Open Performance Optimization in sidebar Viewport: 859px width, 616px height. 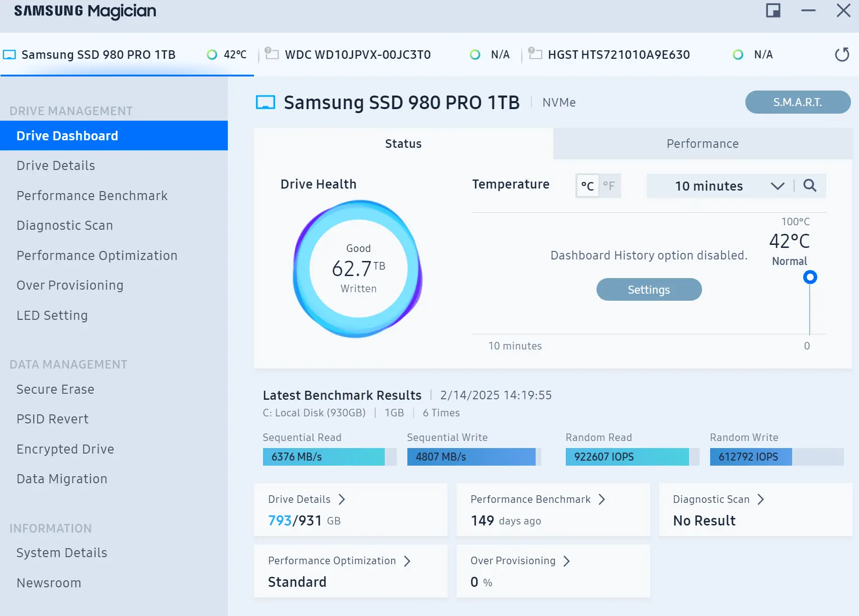point(114,255)
